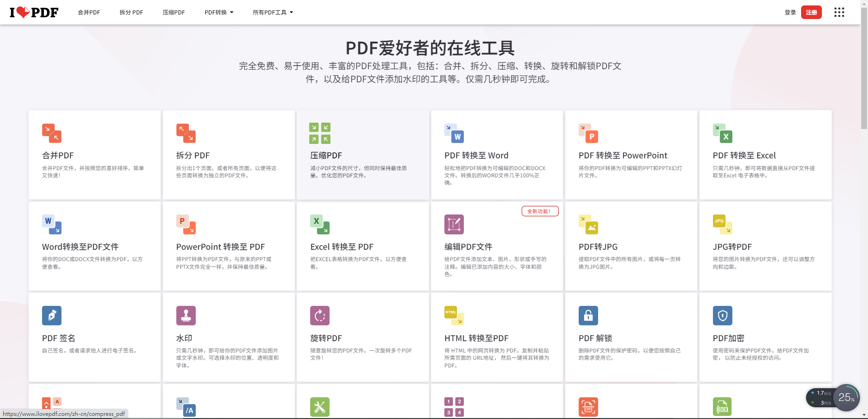Click the 登录 login link
This screenshot has width=868, height=419.
pyautogui.click(x=790, y=12)
